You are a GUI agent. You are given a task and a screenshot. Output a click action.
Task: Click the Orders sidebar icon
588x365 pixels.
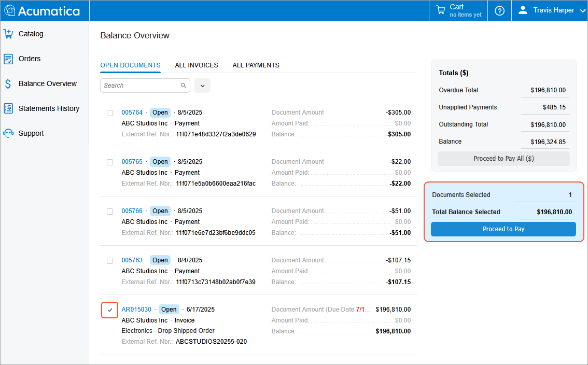pos(8,59)
